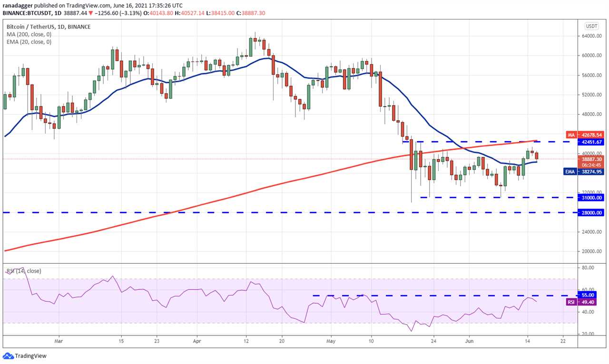Click the '22' date axis label
609x364 pixels.
[x=563, y=341]
